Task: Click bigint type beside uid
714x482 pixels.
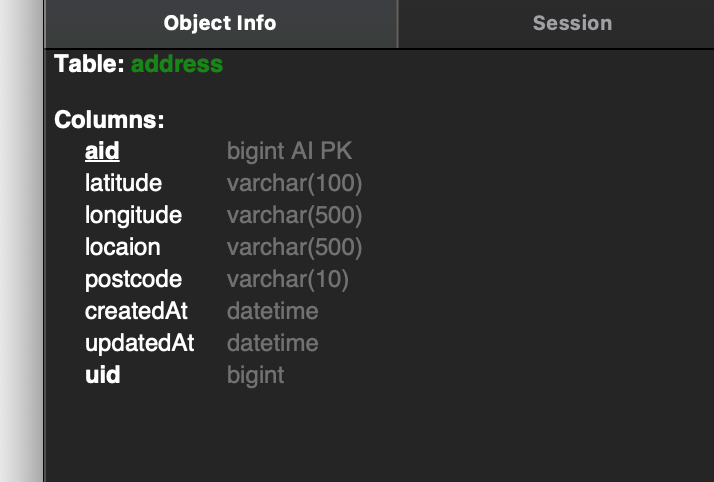Action: 255,375
